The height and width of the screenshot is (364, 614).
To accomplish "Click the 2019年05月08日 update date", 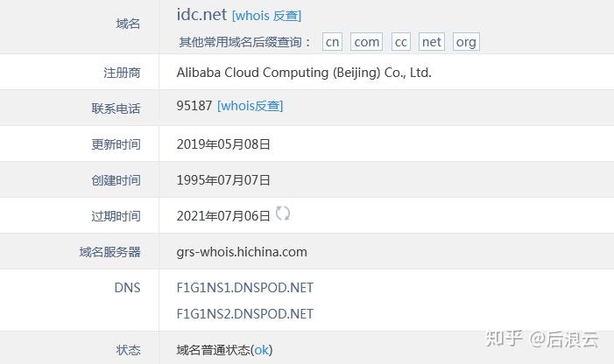I will point(223,144).
